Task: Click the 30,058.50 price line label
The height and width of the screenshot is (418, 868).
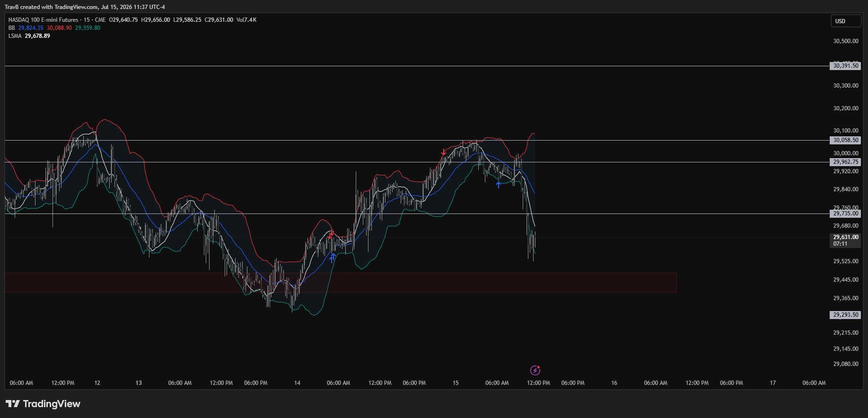Action: [x=846, y=140]
